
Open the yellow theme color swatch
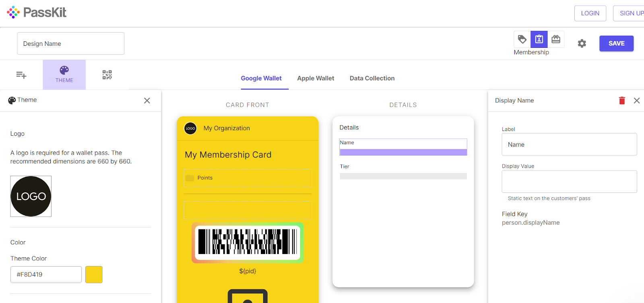point(94,274)
